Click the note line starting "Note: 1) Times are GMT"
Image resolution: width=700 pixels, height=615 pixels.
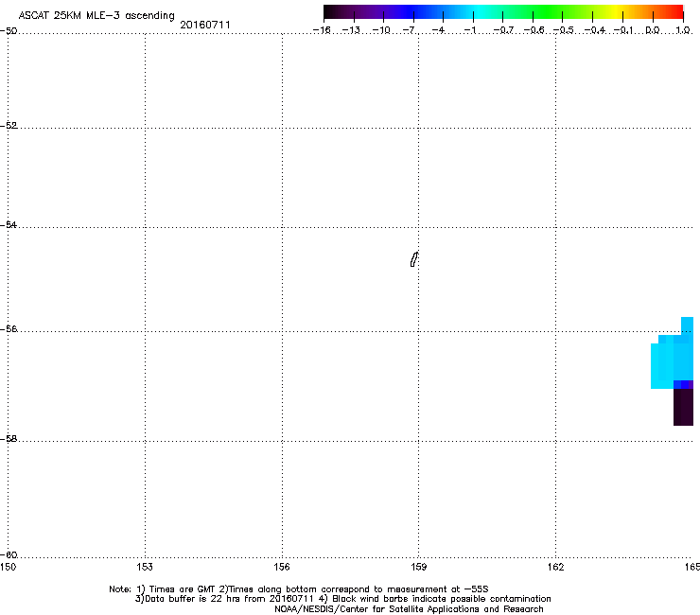[299, 589]
